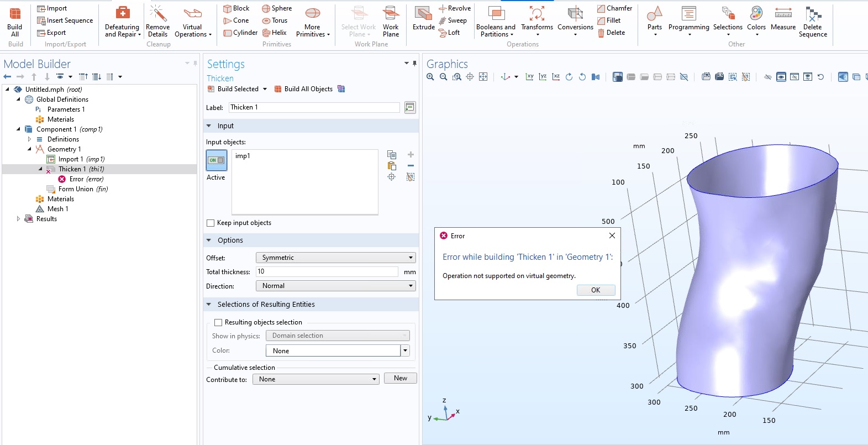Check the Resulting objects selection box
Screen dimensions: 868x445
click(x=218, y=322)
